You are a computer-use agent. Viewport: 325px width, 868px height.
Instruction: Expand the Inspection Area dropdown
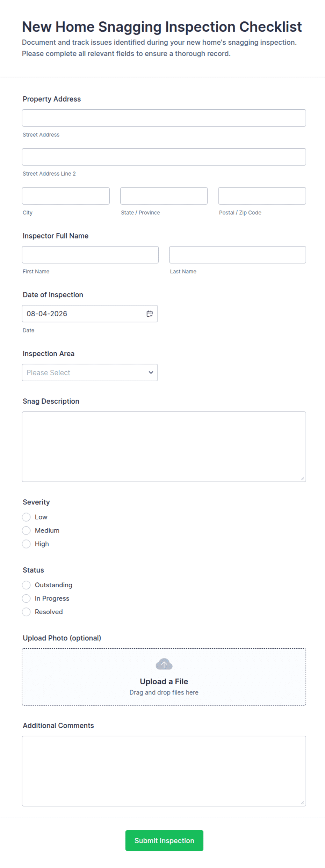coord(90,373)
